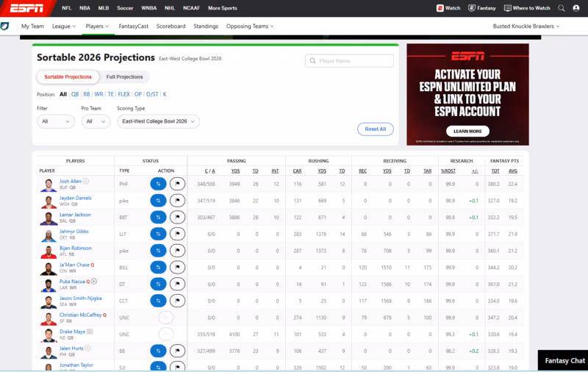This screenshot has height=372, width=588.
Task: Click trade button for Jaxon Smith-Njigba
Action: tap(158, 301)
